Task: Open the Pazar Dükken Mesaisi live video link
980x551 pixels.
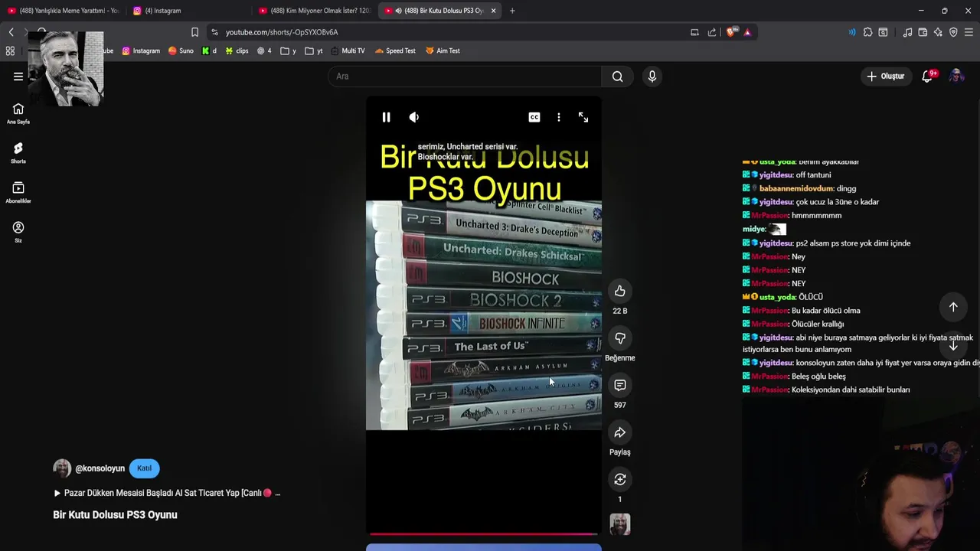Action: 162,493
